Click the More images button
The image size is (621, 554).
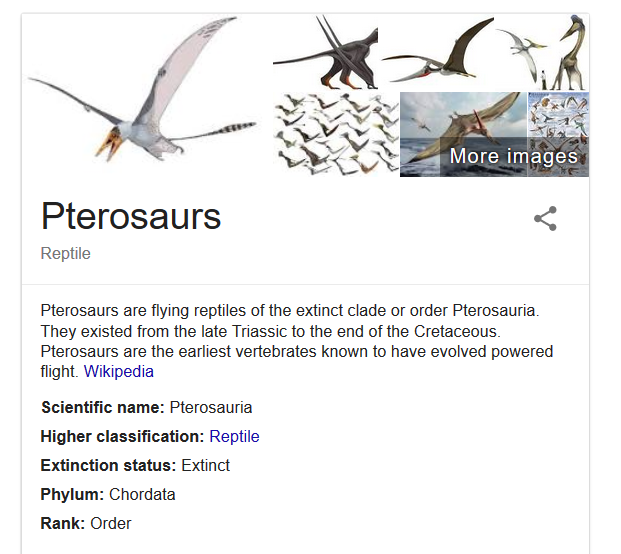(x=513, y=156)
